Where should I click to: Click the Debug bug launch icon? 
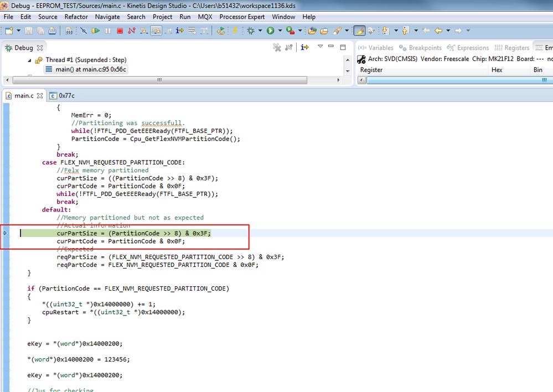point(251,31)
